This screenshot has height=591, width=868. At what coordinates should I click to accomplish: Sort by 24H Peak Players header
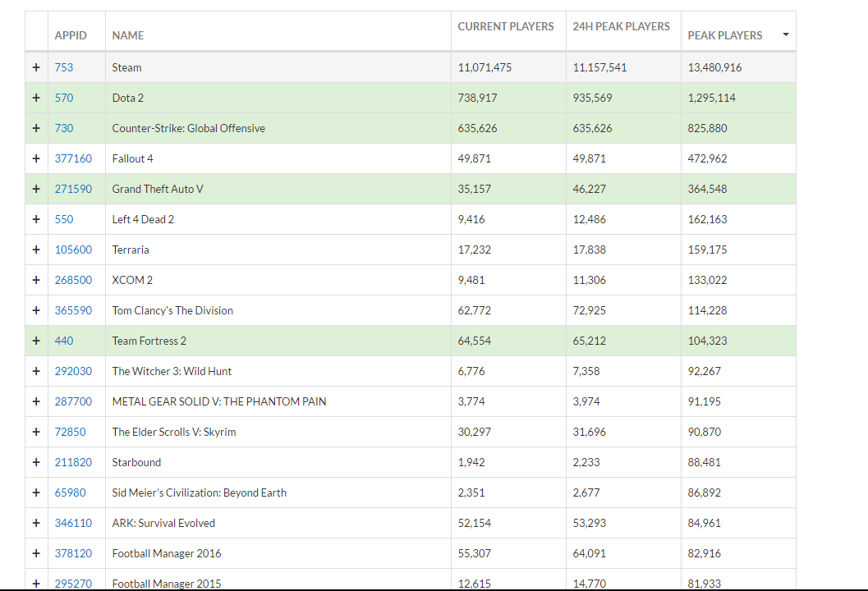pos(621,26)
